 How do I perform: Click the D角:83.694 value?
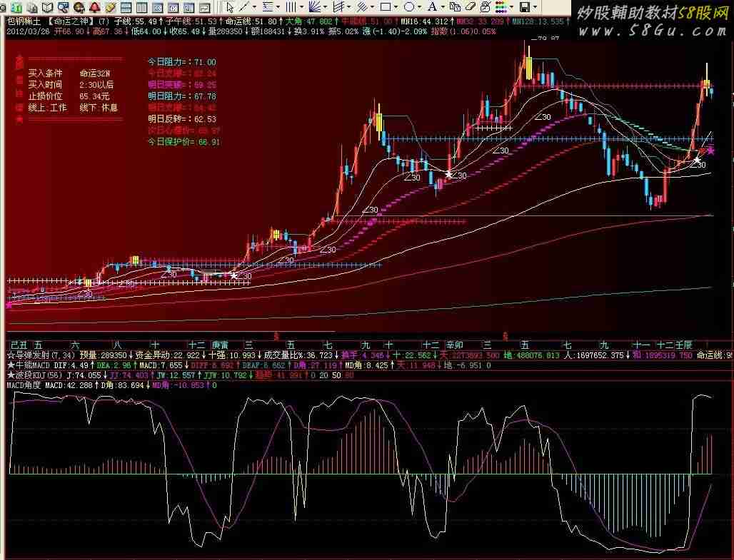[x=122, y=385]
